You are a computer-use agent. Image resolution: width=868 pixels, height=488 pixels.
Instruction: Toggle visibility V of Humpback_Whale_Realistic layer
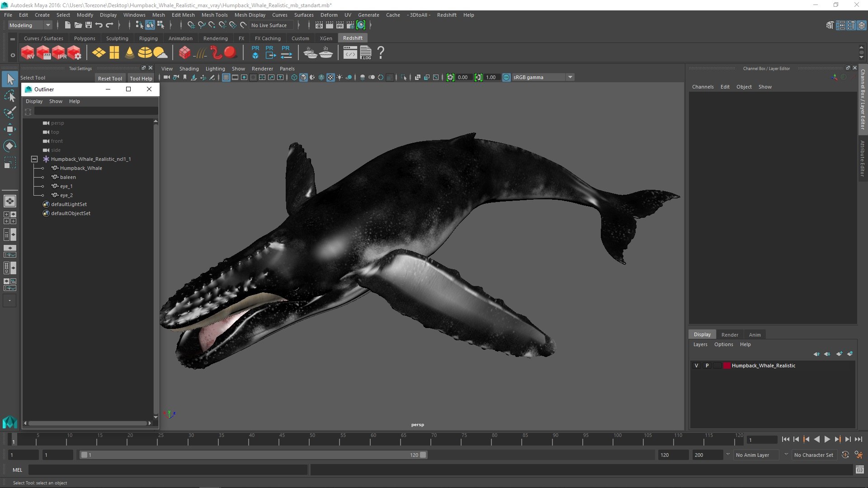coord(696,366)
